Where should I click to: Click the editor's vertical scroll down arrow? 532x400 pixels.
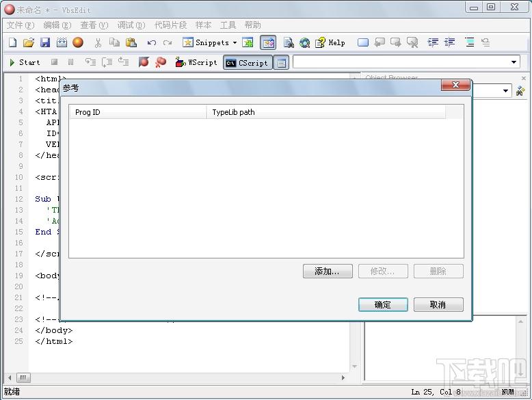click(x=354, y=366)
